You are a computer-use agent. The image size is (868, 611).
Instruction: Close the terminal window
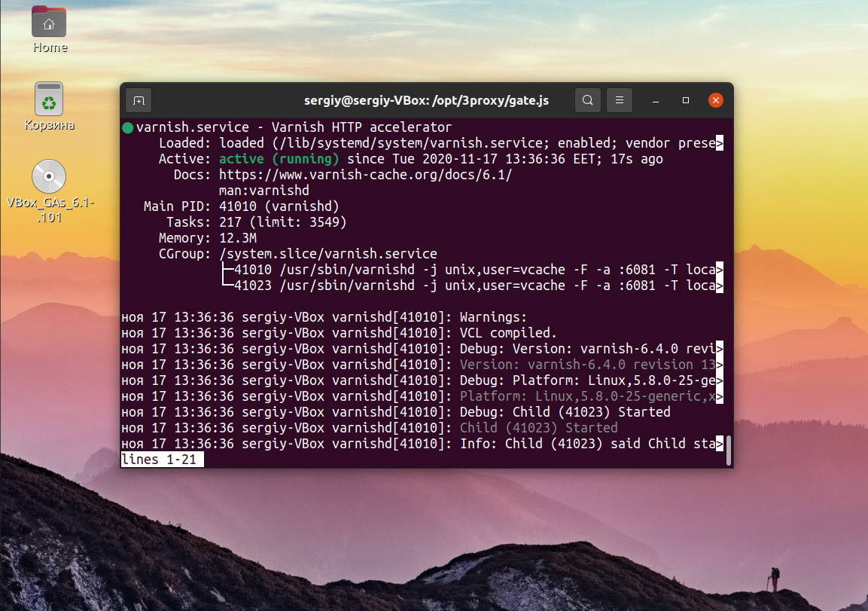tap(716, 100)
